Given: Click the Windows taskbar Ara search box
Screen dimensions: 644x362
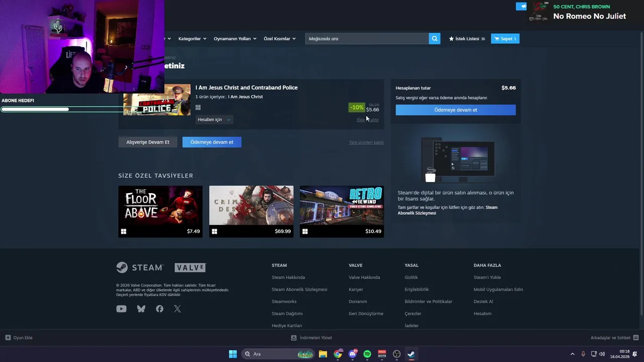Looking at the screenshot, I should pos(278,354).
